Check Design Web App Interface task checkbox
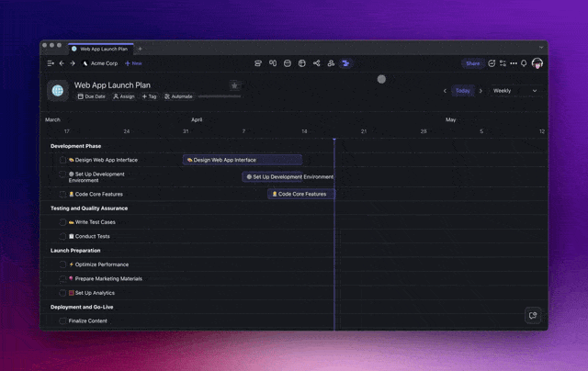This screenshot has height=371, width=588. tap(62, 160)
